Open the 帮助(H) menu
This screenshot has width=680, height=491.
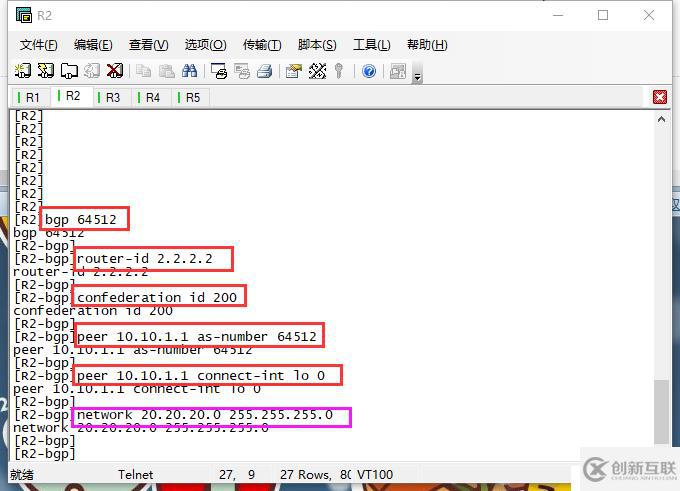427,45
